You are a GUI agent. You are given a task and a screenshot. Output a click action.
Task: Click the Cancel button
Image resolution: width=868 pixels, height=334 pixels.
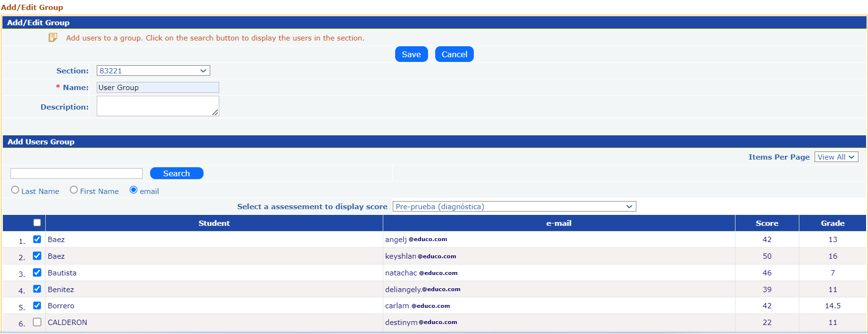[x=454, y=54]
